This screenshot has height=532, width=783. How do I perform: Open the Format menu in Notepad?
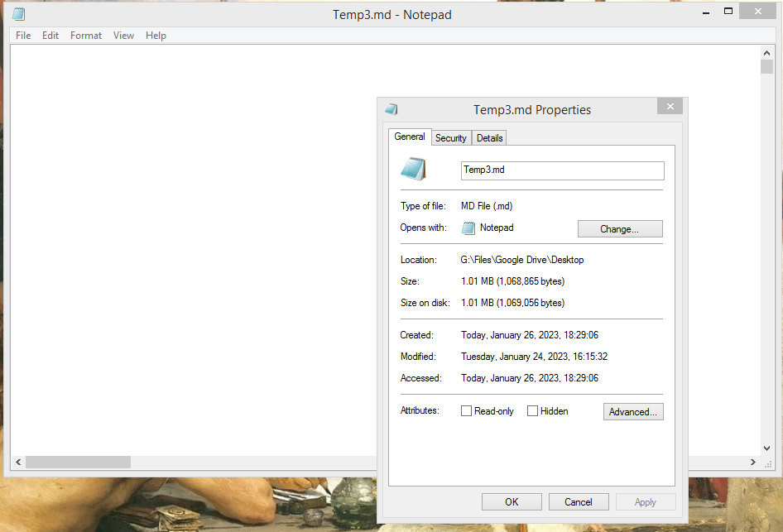click(86, 36)
